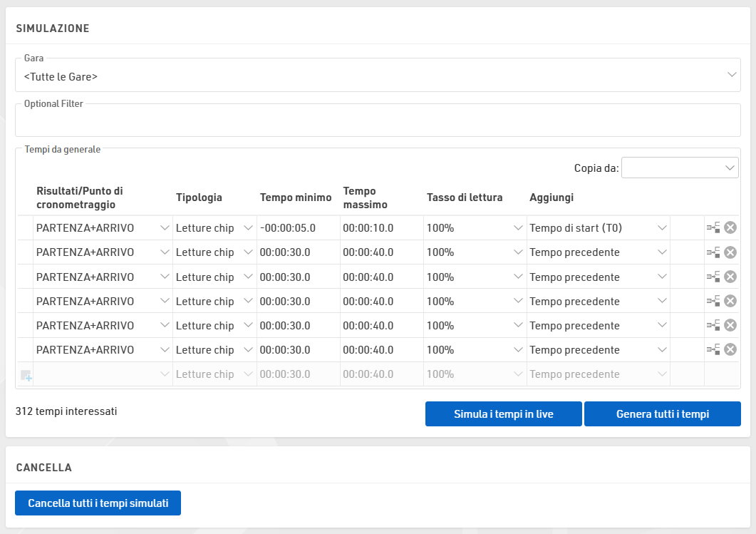The height and width of the screenshot is (534, 756).
Task: Delete the second row using its X icon
Action: pos(730,252)
